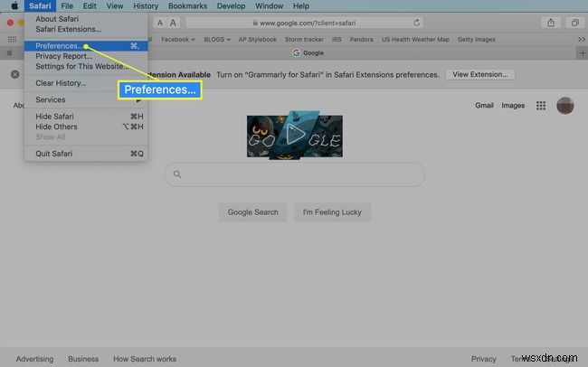Click the bookmarks grid icon in favorites bar

(12, 40)
